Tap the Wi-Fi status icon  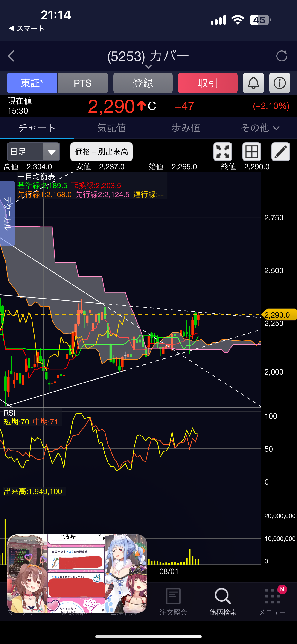pos(238,20)
